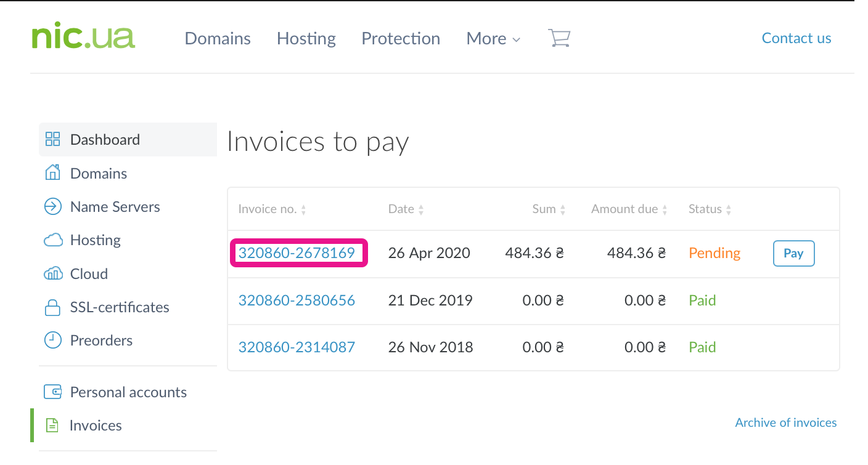The image size is (868, 465).
Task: Click the nic.ua logo
Action: pos(83,37)
